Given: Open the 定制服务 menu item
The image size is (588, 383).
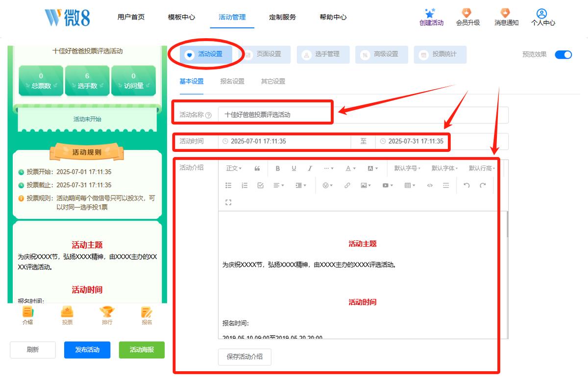Looking at the screenshot, I should click(282, 17).
